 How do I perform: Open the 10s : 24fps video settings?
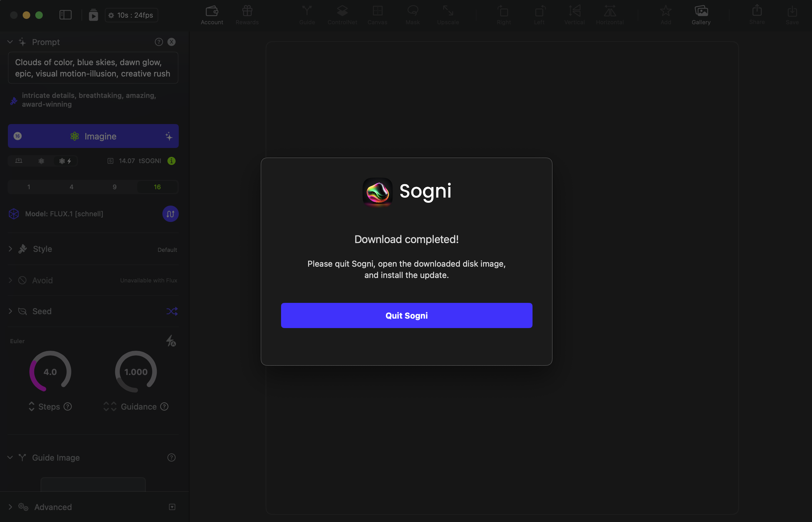pyautogui.click(x=132, y=15)
